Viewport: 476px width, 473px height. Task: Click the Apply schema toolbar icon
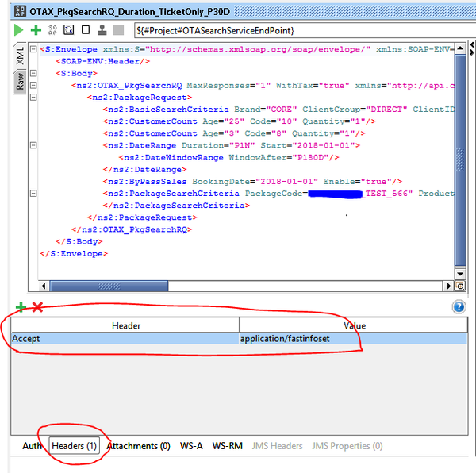[68, 29]
